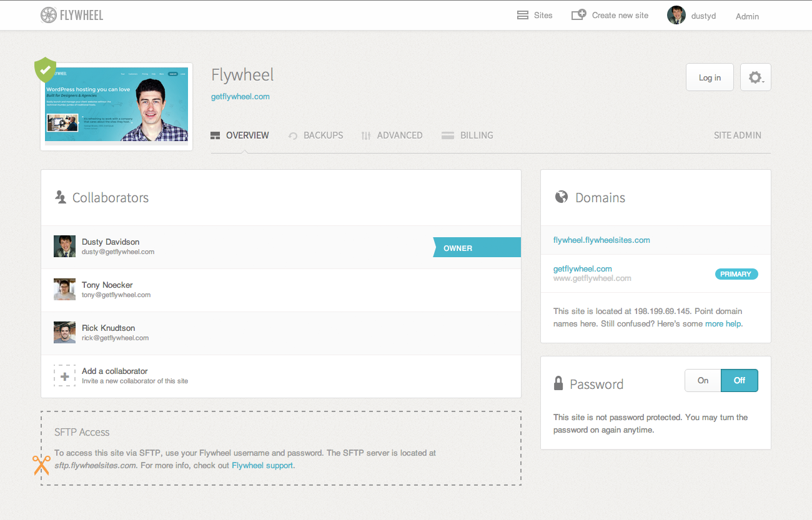Click the Log in button

(x=710, y=77)
